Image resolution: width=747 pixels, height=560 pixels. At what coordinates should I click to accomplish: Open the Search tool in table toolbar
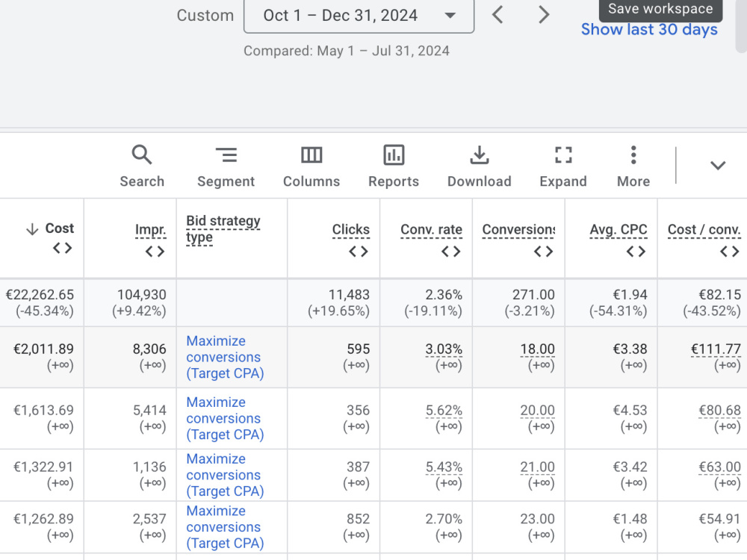click(x=142, y=167)
